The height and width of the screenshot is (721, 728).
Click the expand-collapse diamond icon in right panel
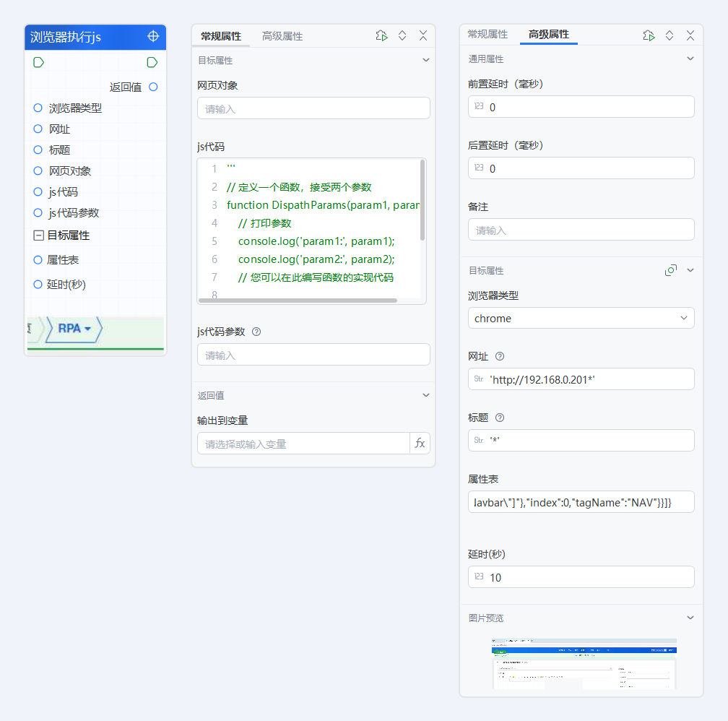669,35
